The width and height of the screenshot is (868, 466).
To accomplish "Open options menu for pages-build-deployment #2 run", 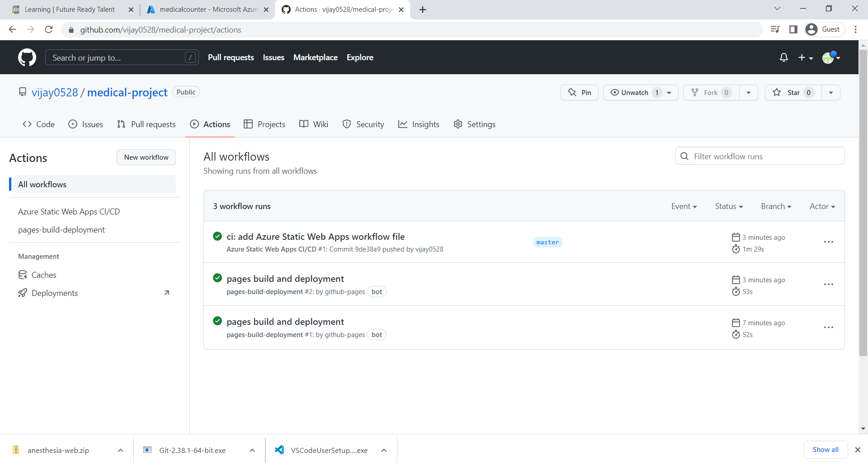I will [x=828, y=285].
